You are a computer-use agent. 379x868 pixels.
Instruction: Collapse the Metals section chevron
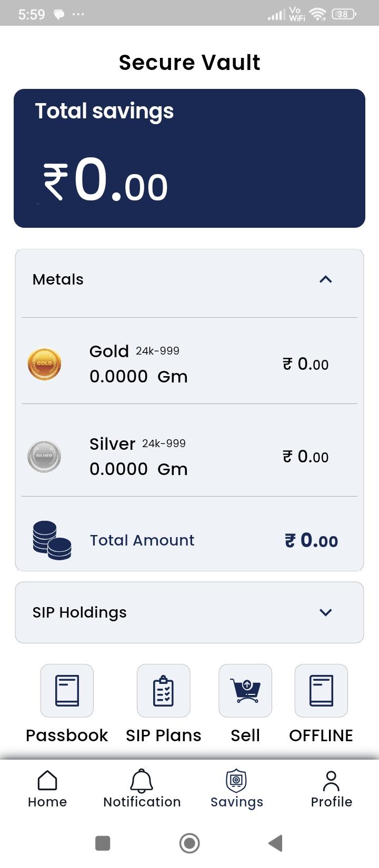click(x=326, y=279)
